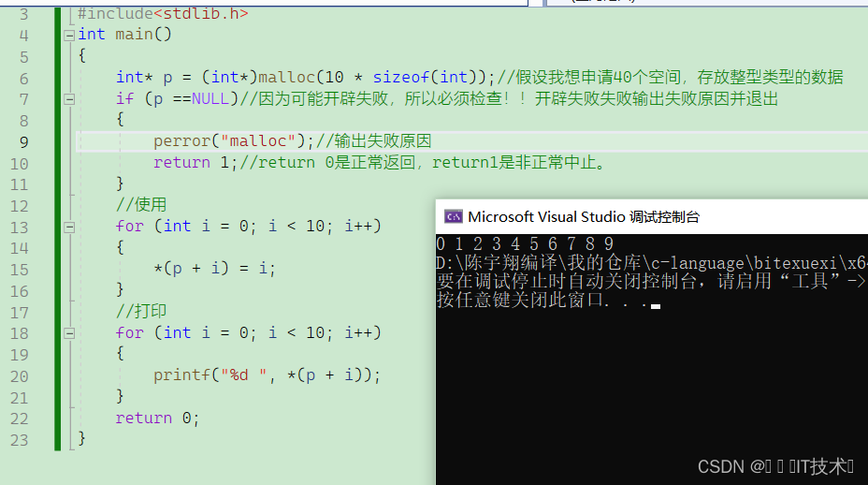Click the malloc call on line 6

coord(286,77)
